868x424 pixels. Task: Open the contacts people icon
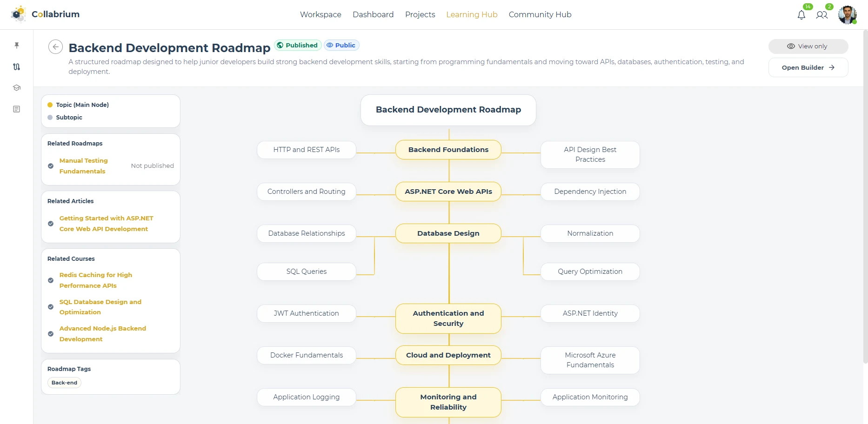(x=822, y=15)
